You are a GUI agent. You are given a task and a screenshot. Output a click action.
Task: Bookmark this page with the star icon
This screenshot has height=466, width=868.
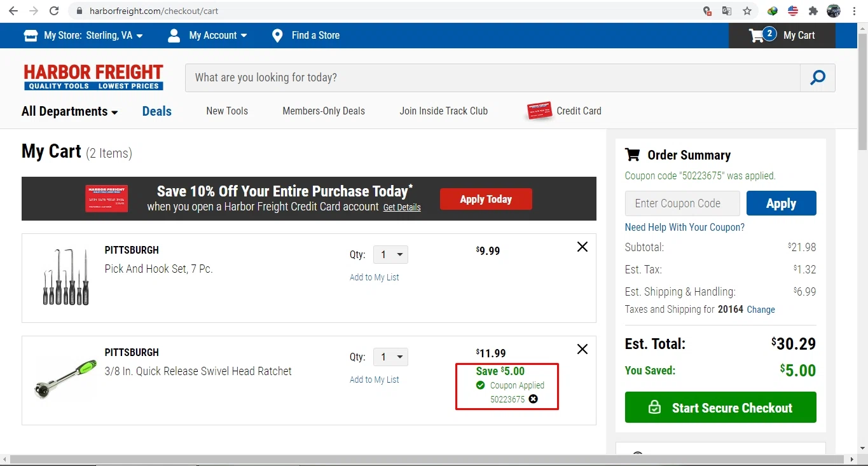747,11
